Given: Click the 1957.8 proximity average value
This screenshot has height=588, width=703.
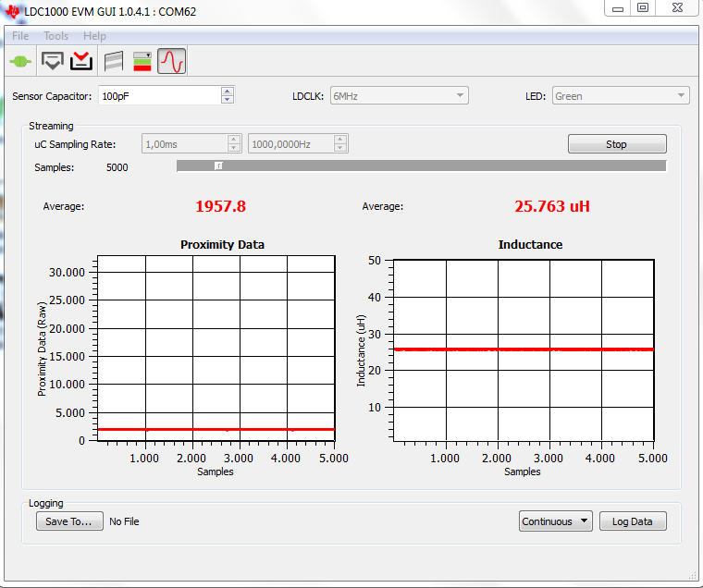Looking at the screenshot, I should coord(220,206).
